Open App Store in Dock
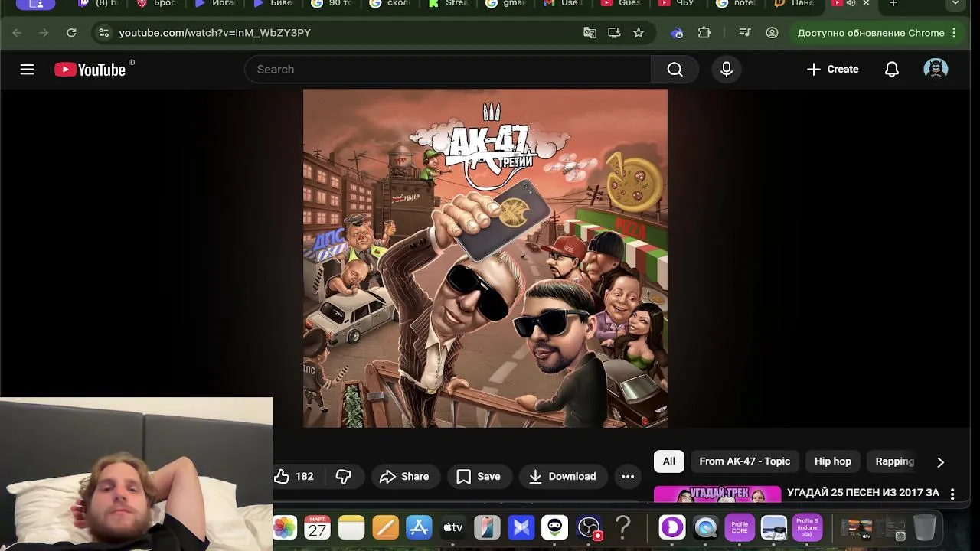The image size is (980, 551). point(419,527)
